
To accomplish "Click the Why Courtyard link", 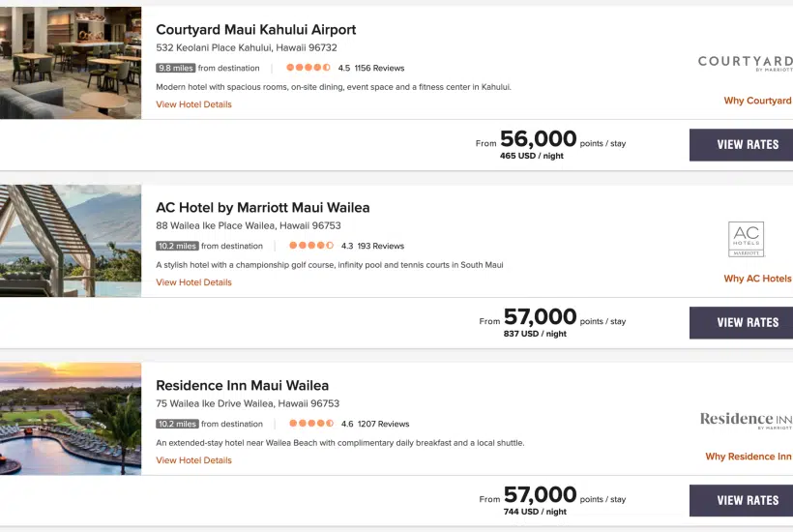I will click(757, 101).
